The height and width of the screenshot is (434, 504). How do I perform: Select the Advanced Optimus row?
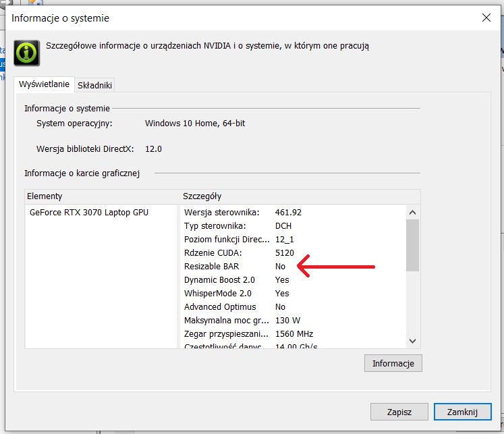293,307
